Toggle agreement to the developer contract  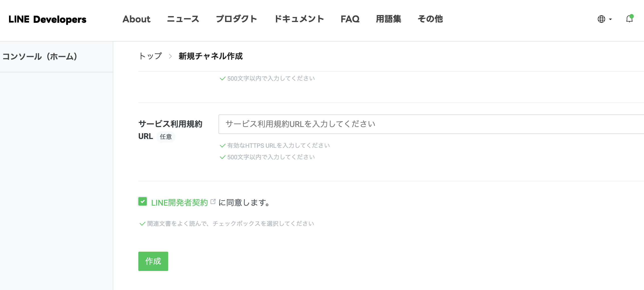pyautogui.click(x=143, y=202)
